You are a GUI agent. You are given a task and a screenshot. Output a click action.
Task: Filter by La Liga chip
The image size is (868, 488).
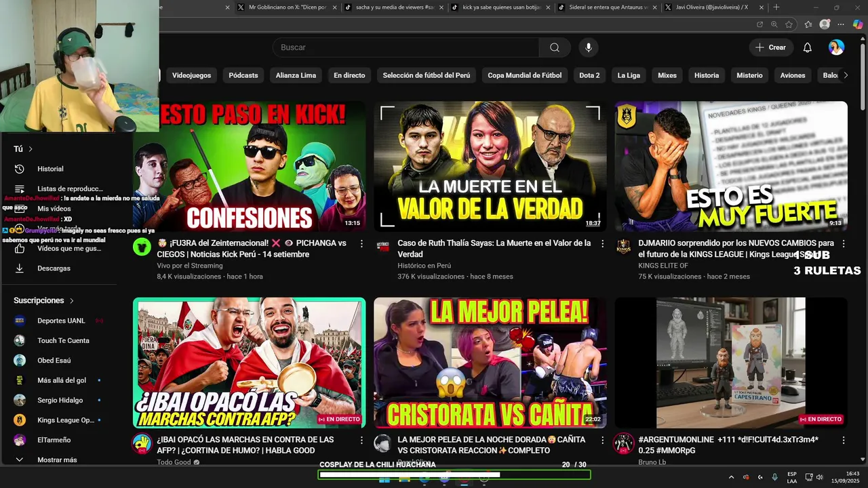[x=629, y=75]
